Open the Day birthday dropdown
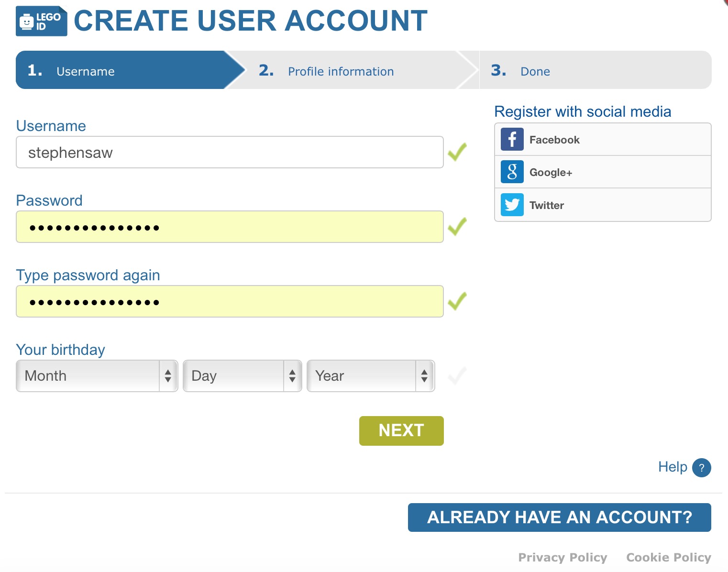The image size is (728, 572). [243, 376]
